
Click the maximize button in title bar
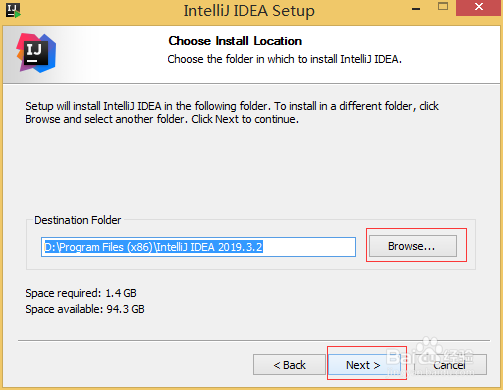tap(443, 7)
